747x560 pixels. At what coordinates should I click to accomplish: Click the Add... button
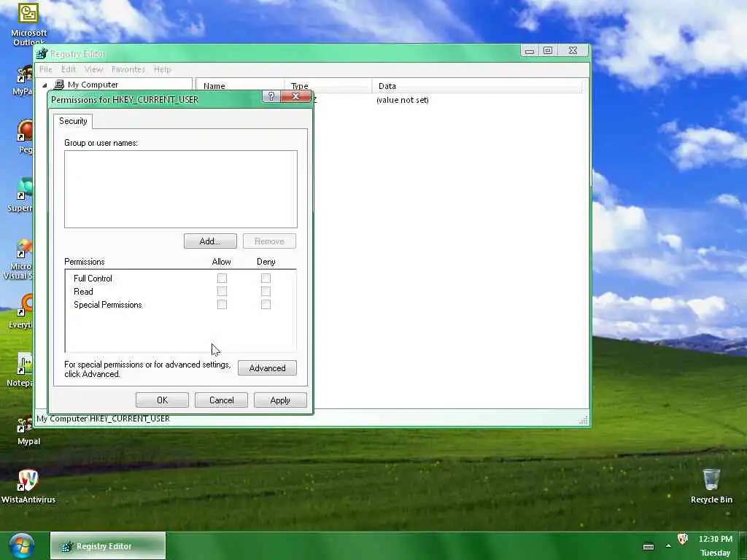pyautogui.click(x=210, y=241)
